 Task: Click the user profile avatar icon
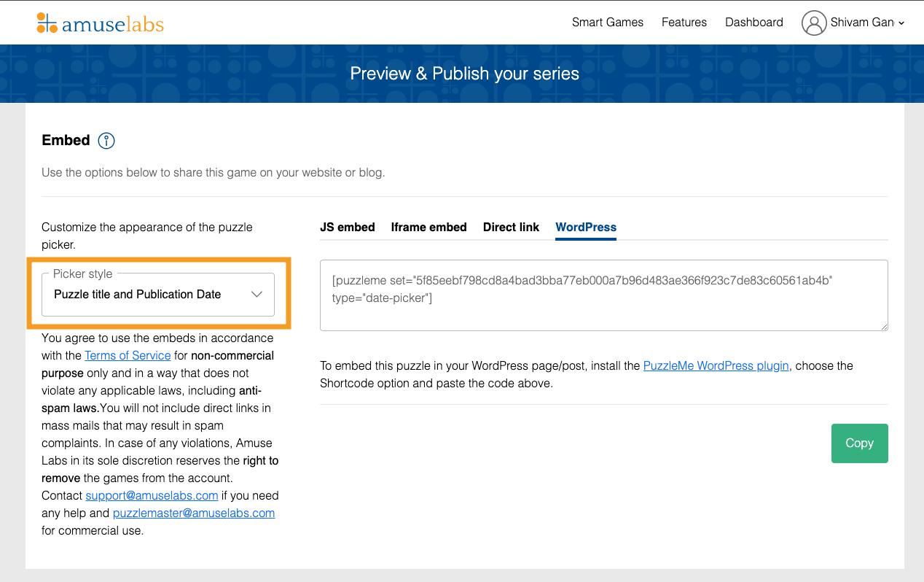tap(813, 23)
